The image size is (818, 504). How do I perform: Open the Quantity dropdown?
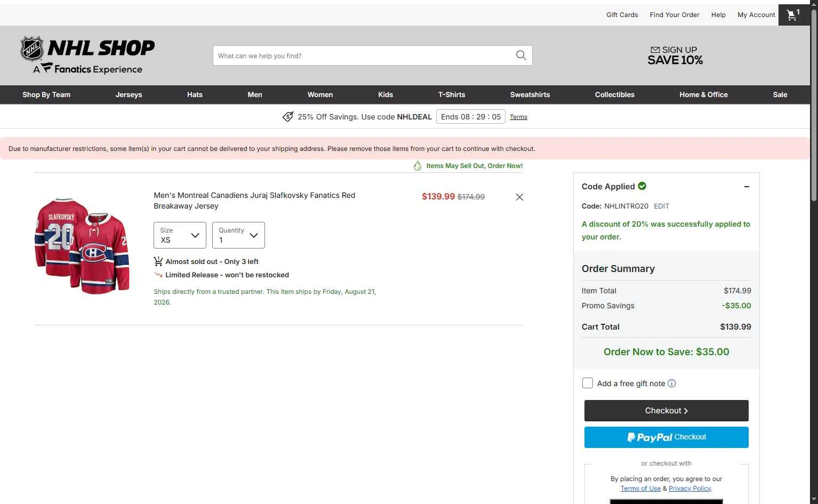[238, 235]
